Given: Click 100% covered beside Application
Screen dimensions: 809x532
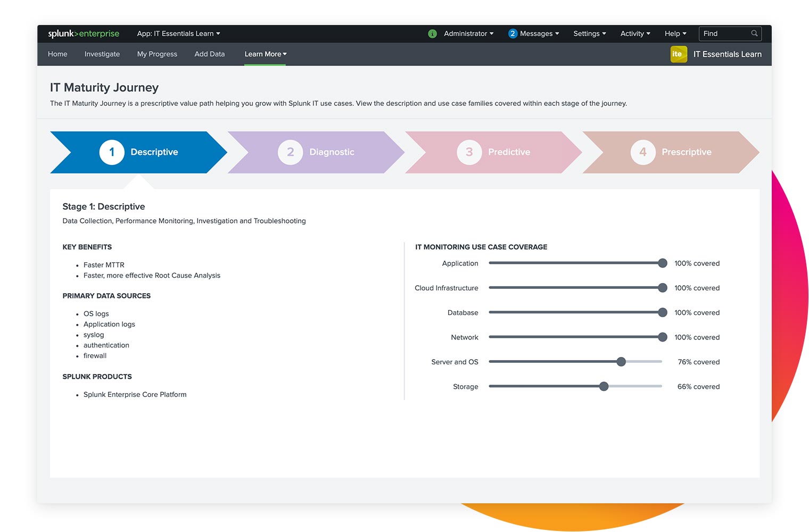Looking at the screenshot, I should click(x=697, y=263).
